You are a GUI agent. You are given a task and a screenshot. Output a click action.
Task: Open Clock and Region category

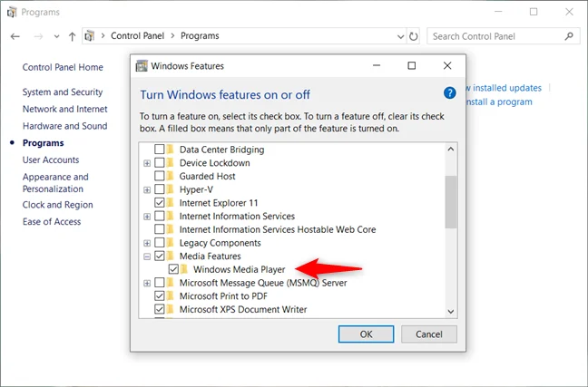(57, 205)
